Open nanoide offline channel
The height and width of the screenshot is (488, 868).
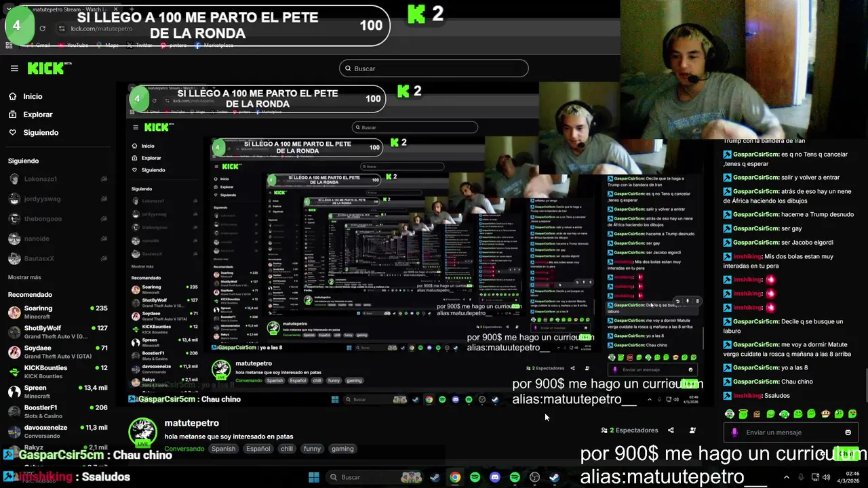(x=58, y=239)
